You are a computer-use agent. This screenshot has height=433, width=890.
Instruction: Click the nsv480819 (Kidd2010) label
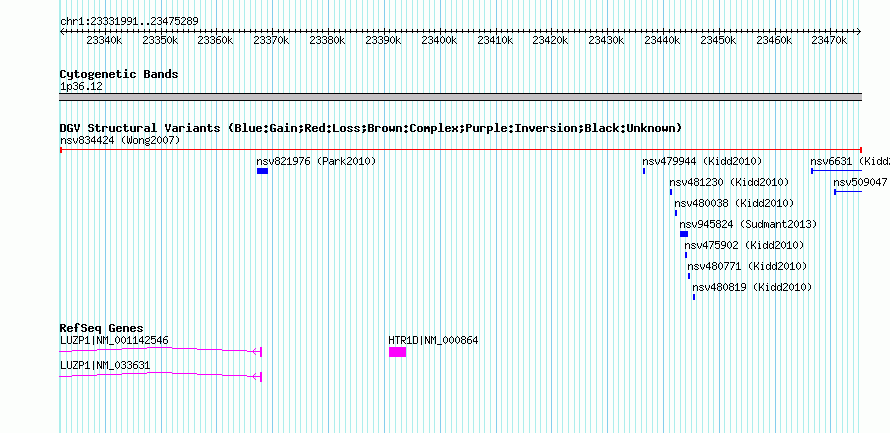(752, 287)
